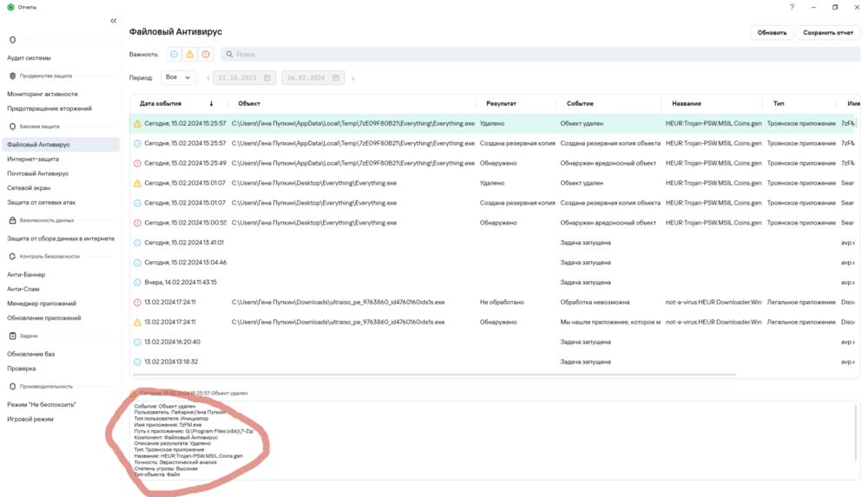The image size is (868, 497).
Task: Open the Период dropdown Все
Action: pos(178,77)
